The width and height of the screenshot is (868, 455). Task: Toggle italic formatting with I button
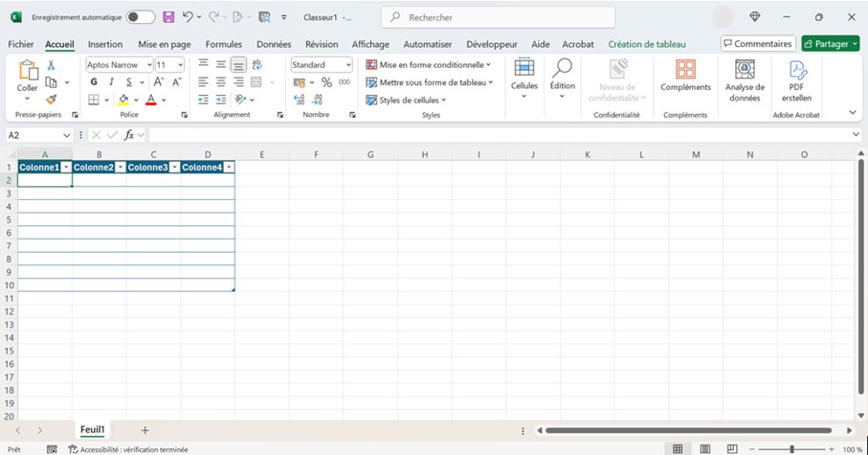111,82
